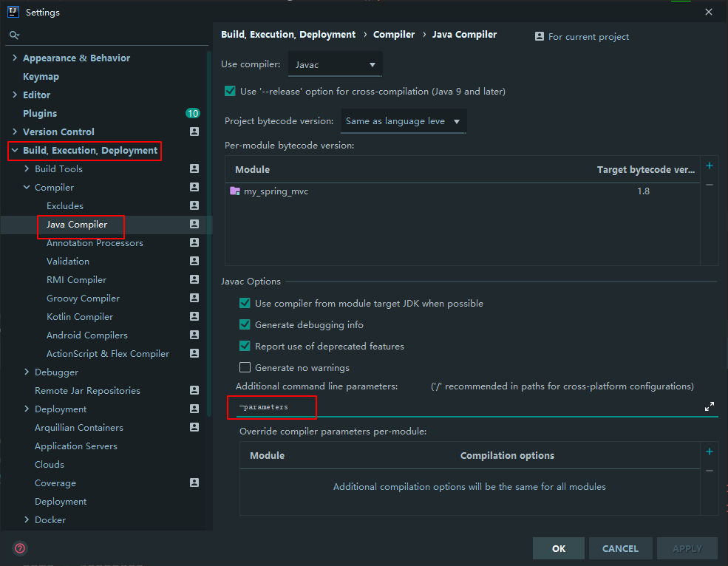Select Annotation Processors in the tree
The height and width of the screenshot is (566, 728).
point(95,243)
